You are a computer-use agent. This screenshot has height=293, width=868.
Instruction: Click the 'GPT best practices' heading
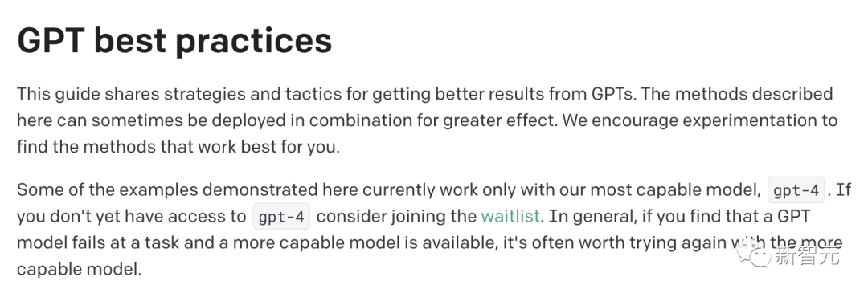coord(174,40)
